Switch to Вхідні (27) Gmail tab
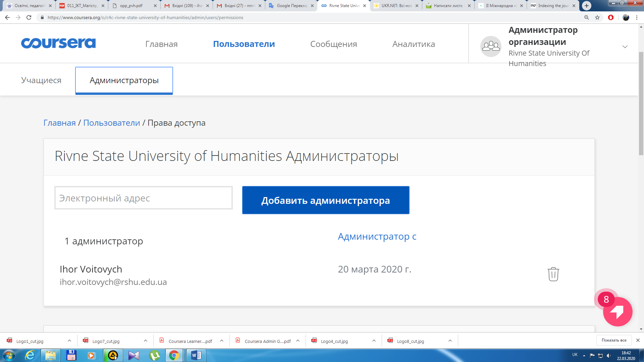644x362 pixels. pos(238,6)
